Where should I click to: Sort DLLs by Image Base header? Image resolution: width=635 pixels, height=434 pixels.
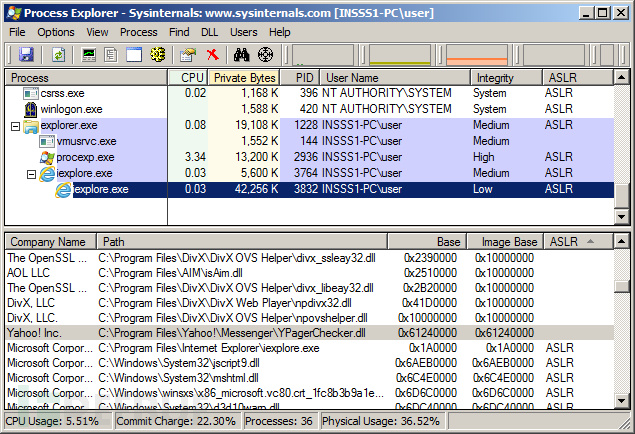point(505,242)
